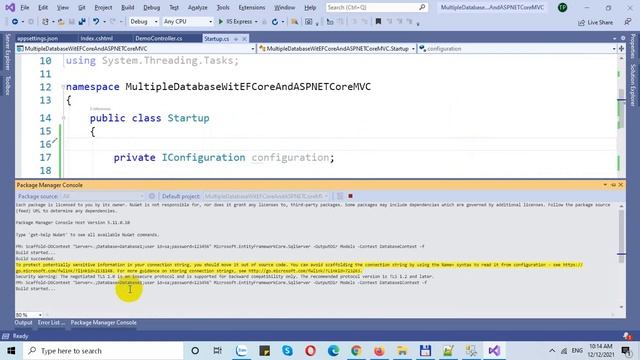Click the Live Share button
Image resolution: width=640 pixels, height=360 pixels.
(596, 22)
